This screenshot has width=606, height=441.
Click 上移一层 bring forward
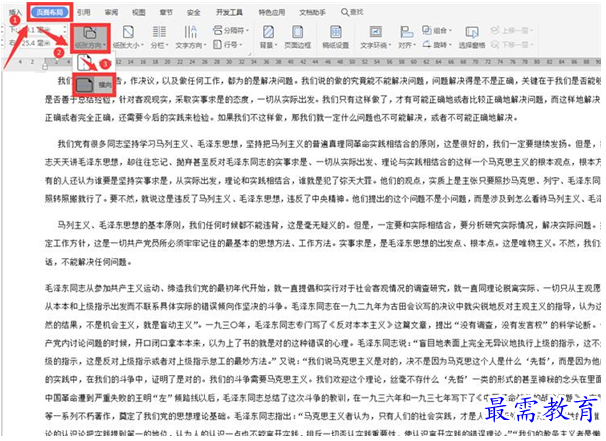512,30
